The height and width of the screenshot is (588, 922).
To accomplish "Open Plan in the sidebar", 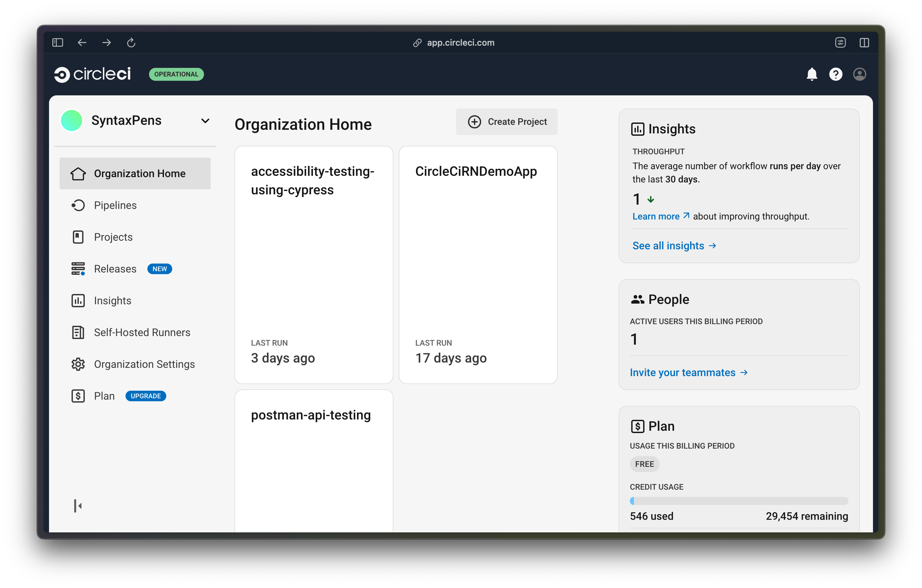I will pos(135,396).
